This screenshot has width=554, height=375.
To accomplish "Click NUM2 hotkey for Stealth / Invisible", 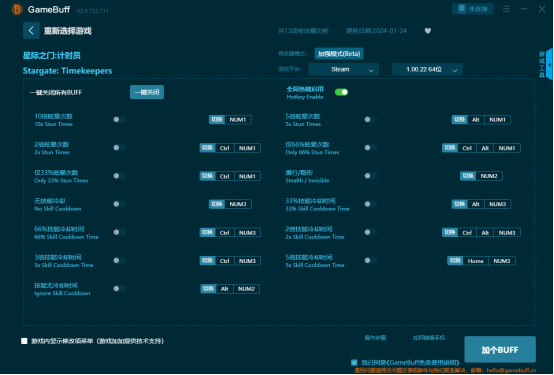I will coord(489,176).
